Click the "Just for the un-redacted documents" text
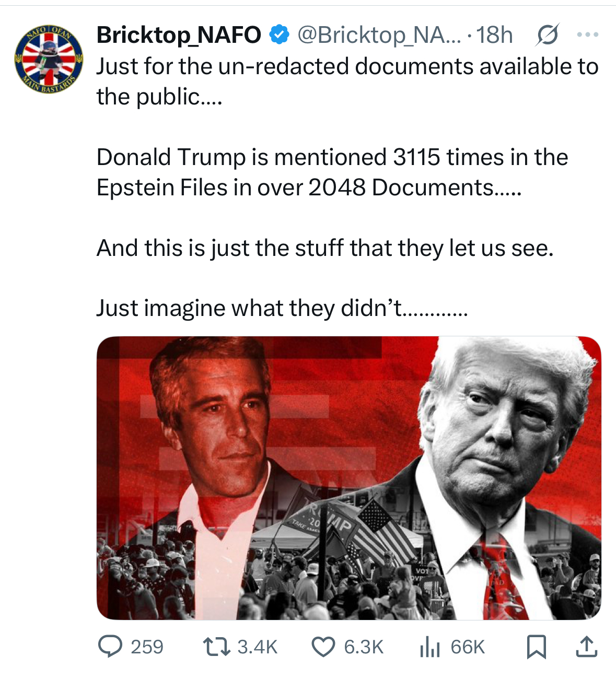The width and height of the screenshot is (616, 680). tap(284, 66)
